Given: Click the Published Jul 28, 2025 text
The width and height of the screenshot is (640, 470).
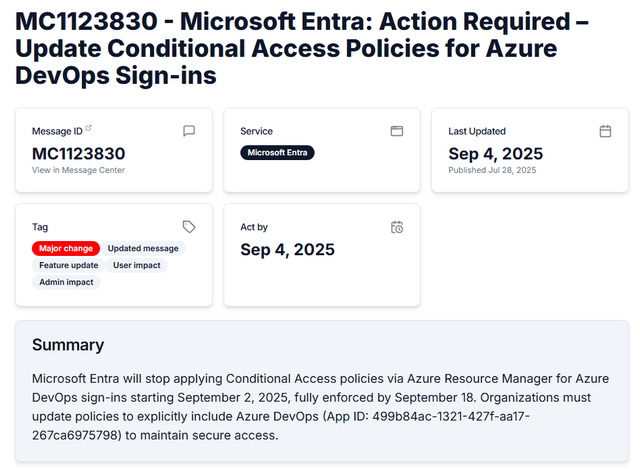Looking at the screenshot, I should click(492, 170).
